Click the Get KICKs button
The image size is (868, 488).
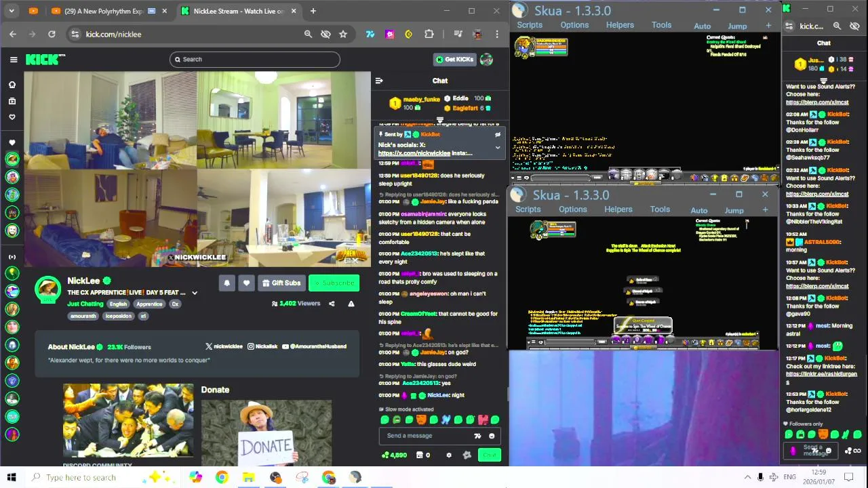tap(454, 60)
